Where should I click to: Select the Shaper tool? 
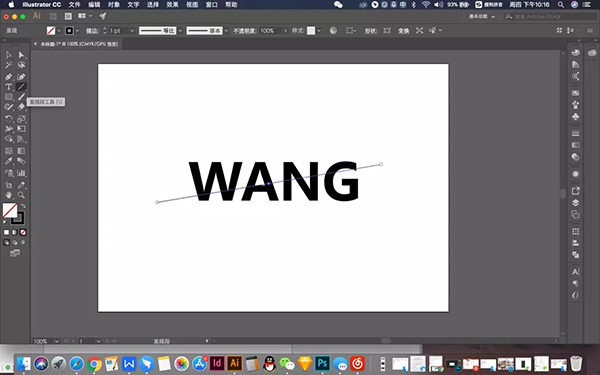(x=8, y=107)
